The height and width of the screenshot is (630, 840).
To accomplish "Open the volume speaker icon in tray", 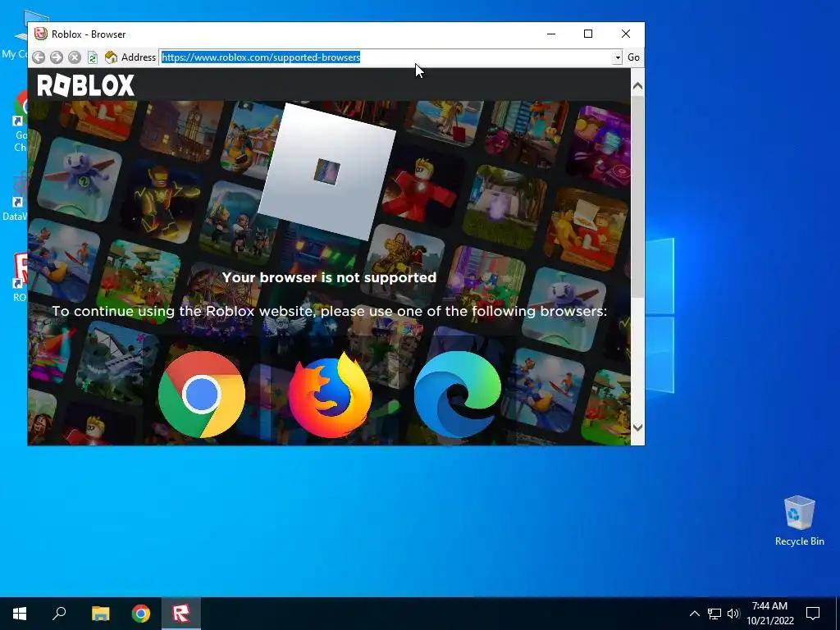I will point(733,614).
